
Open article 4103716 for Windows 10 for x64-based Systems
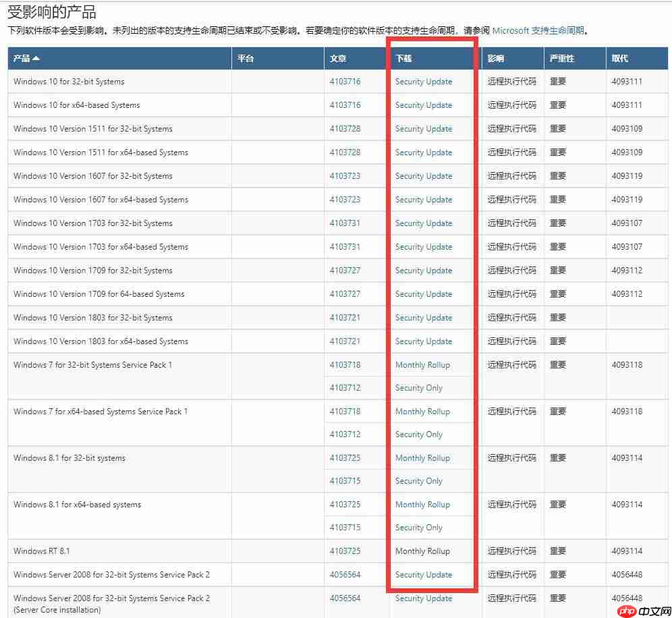coord(345,105)
